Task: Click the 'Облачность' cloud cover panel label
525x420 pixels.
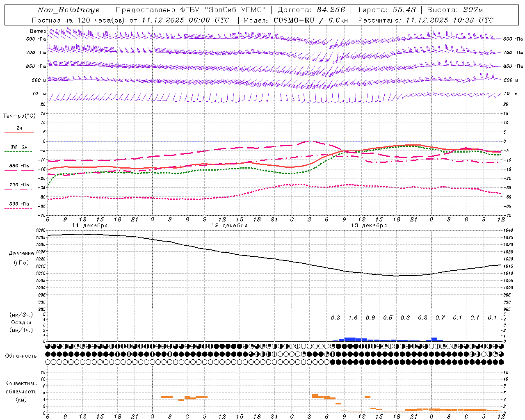Action: tap(21, 356)
